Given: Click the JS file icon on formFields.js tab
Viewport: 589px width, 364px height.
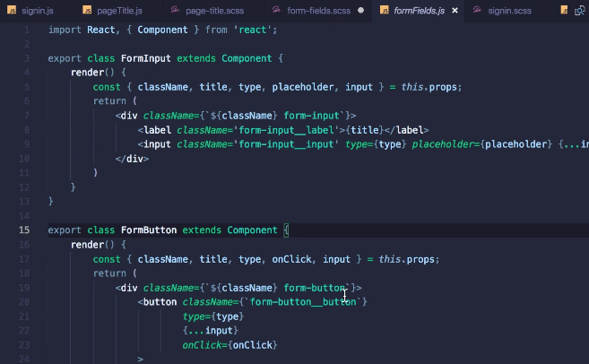Looking at the screenshot, I should [385, 10].
